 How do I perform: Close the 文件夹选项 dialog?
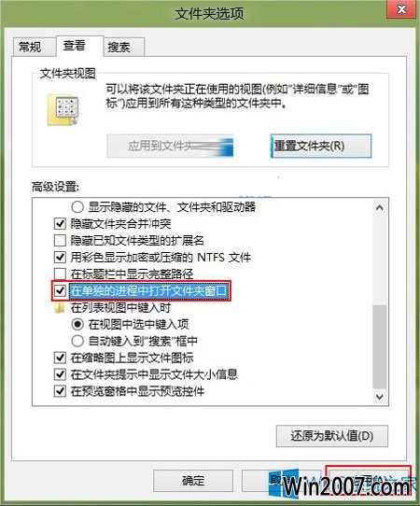(401, 9)
